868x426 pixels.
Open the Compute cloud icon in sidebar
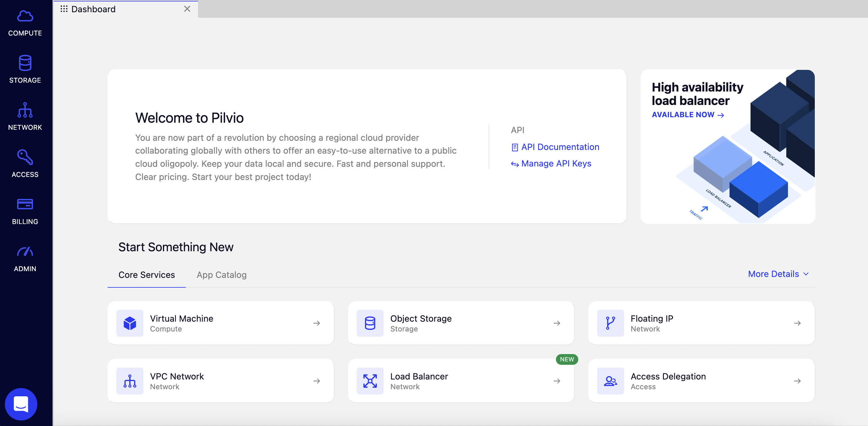click(x=25, y=16)
